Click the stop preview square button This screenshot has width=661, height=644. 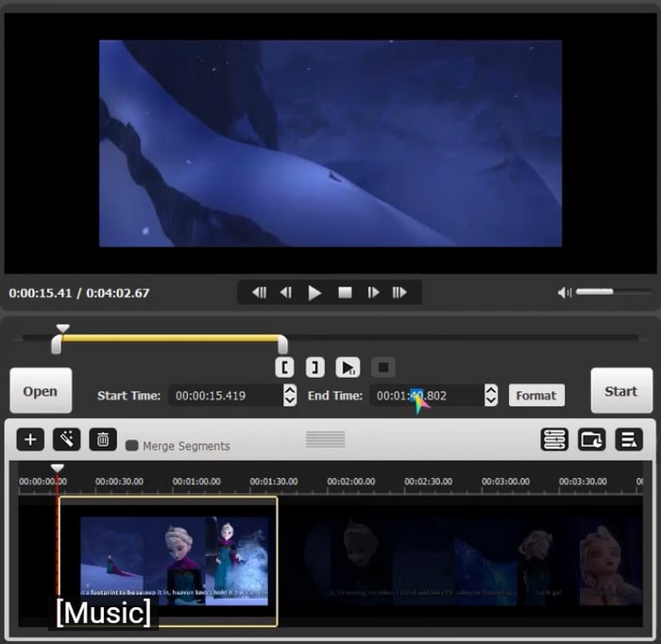pos(383,367)
